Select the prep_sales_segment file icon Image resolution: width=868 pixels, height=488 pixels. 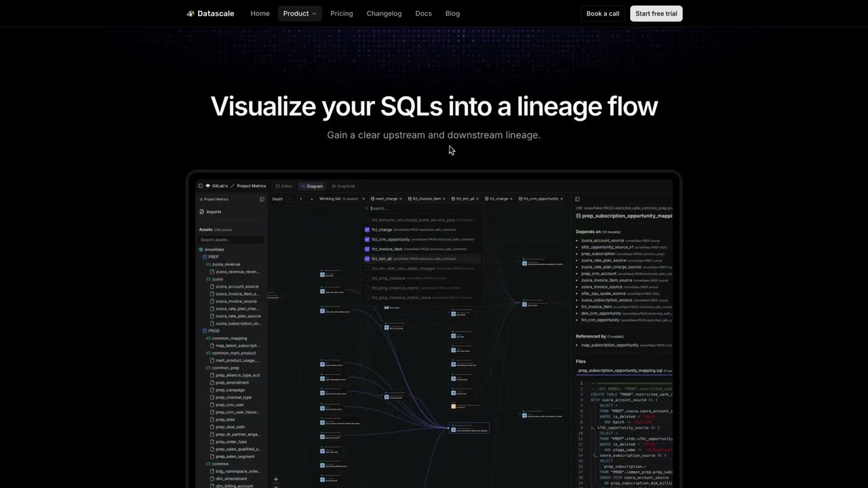click(x=212, y=456)
